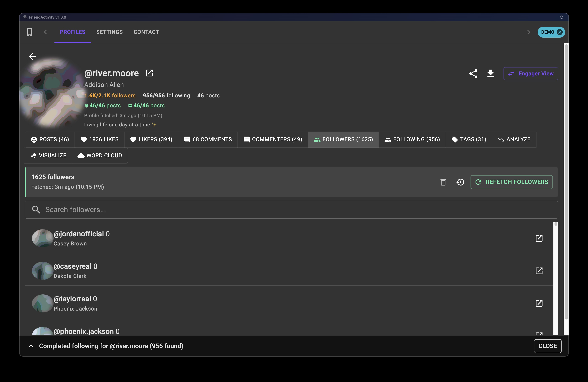Switch to the FOLLOWING (956) tab
The height and width of the screenshot is (382, 588).
(412, 139)
